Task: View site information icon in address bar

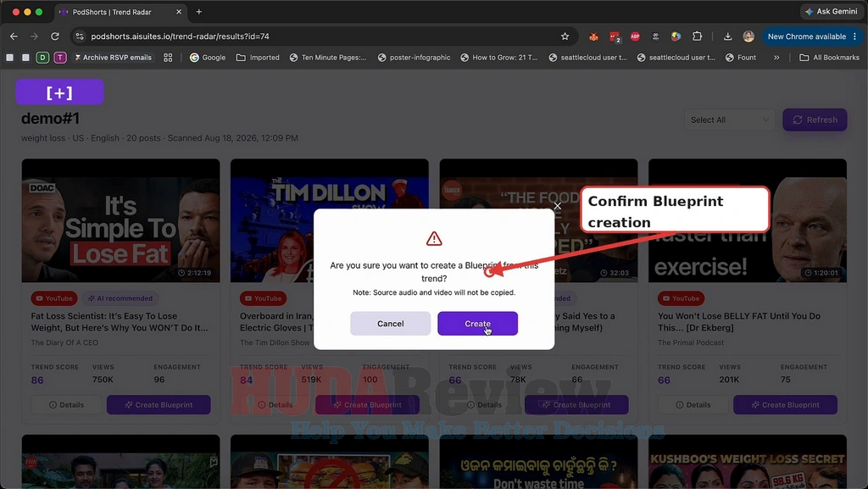Action: point(80,36)
